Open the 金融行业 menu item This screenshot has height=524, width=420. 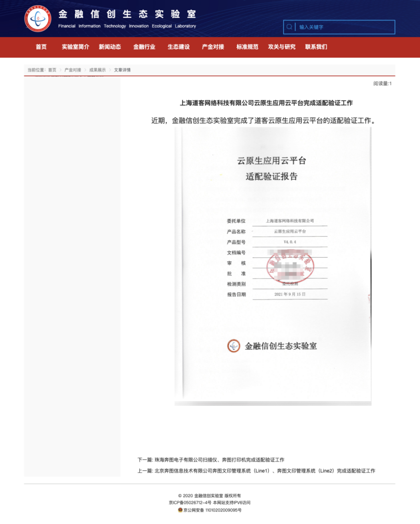(144, 47)
